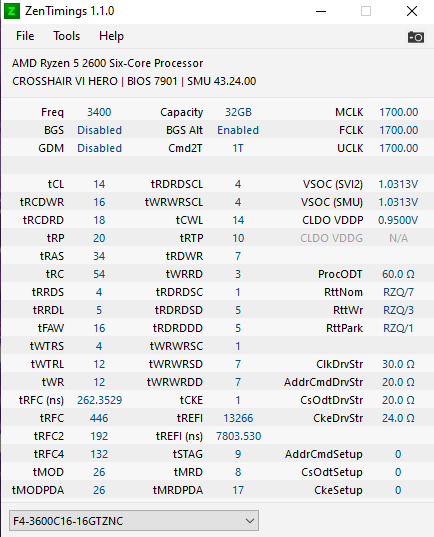Click the AMD Ryzen 5 2600 processor label

click(108, 63)
